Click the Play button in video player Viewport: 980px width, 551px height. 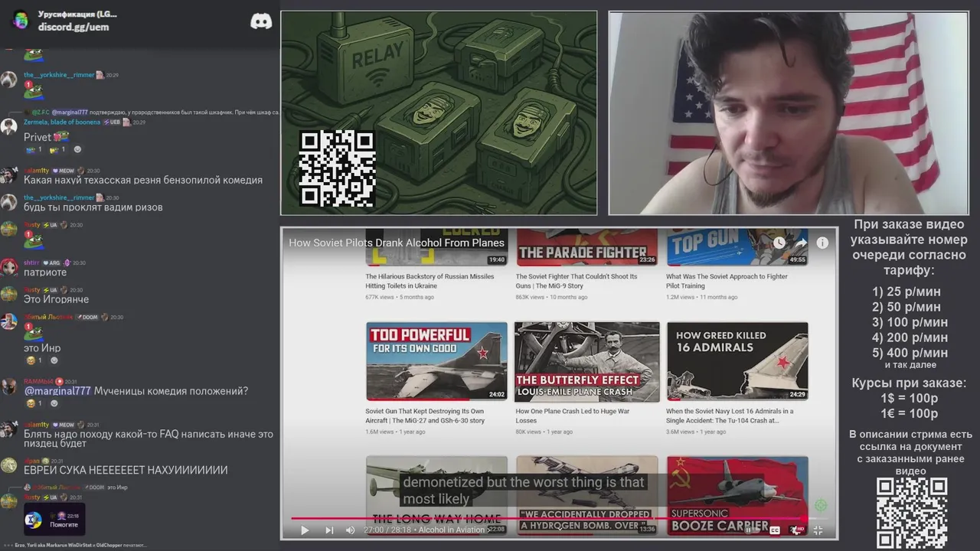304,530
